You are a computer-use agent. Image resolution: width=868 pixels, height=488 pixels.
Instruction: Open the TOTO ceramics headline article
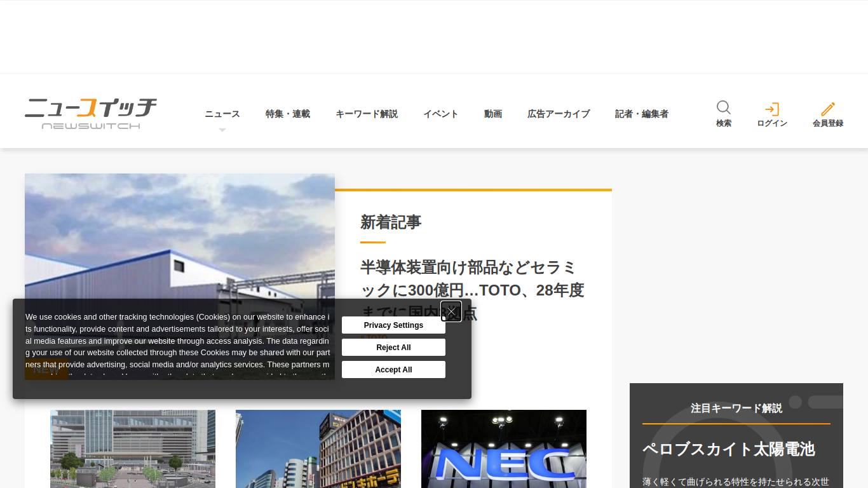[x=472, y=290]
